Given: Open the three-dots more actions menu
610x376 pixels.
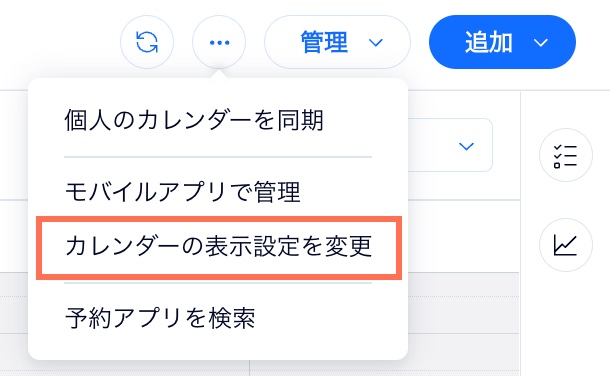Looking at the screenshot, I should click(219, 42).
